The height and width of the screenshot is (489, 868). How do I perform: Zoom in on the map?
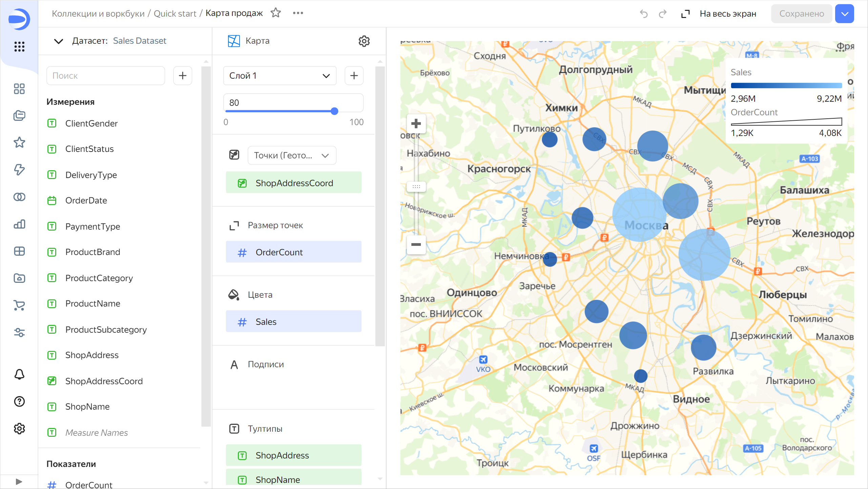[x=416, y=123]
